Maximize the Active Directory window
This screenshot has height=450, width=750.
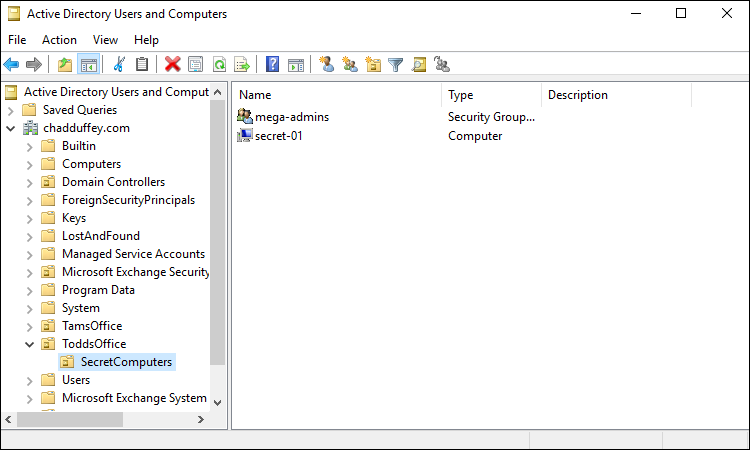681,13
